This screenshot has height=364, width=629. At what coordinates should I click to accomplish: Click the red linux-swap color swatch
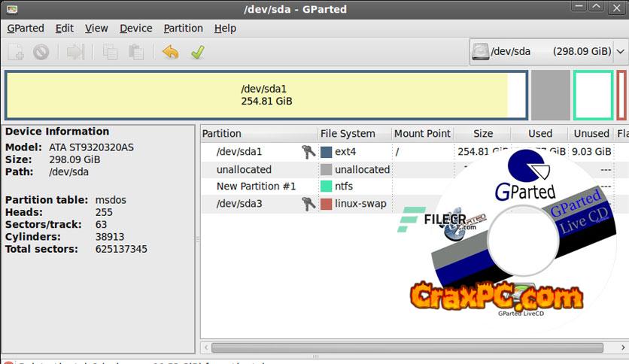click(x=326, y=204)
